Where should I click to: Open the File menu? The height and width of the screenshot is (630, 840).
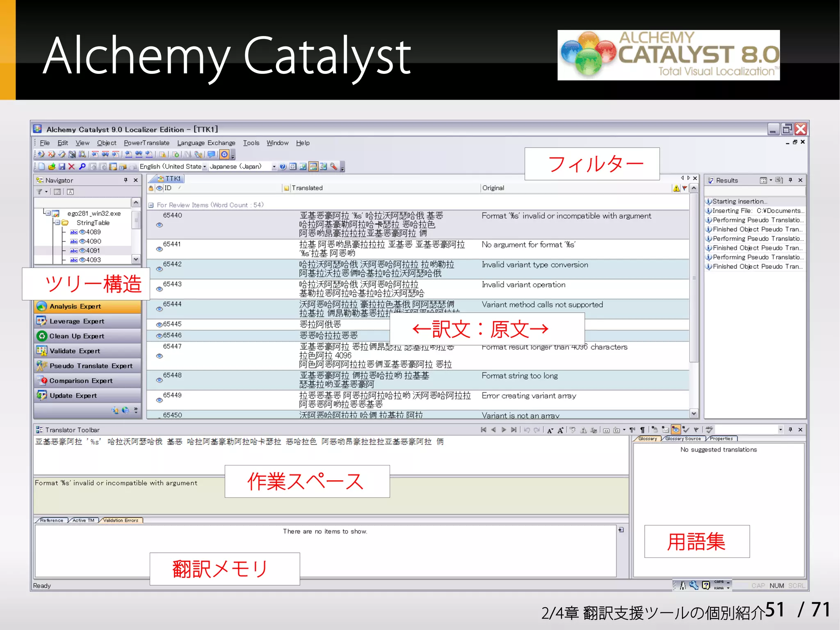[x=45, y=143]
